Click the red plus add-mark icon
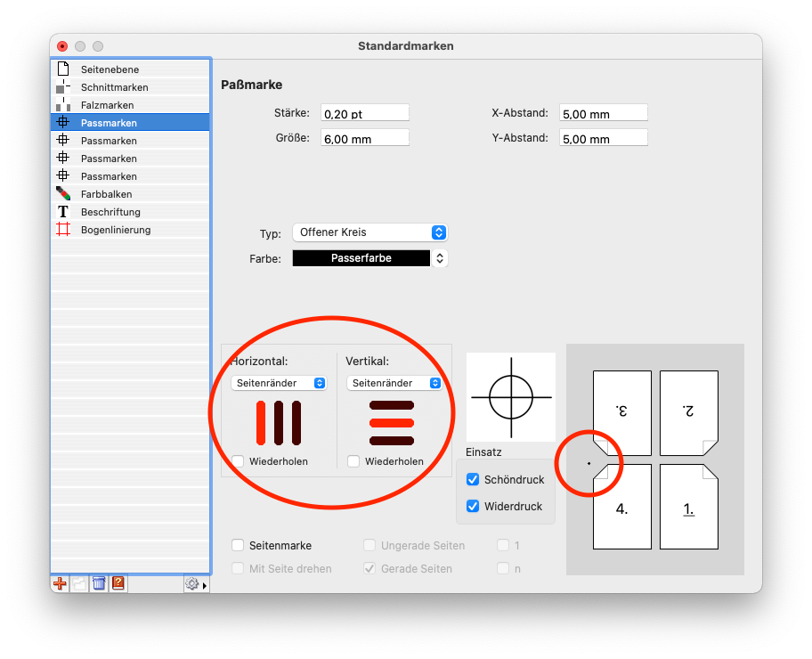The image size is (812, 659). click(x=61, y=584)
